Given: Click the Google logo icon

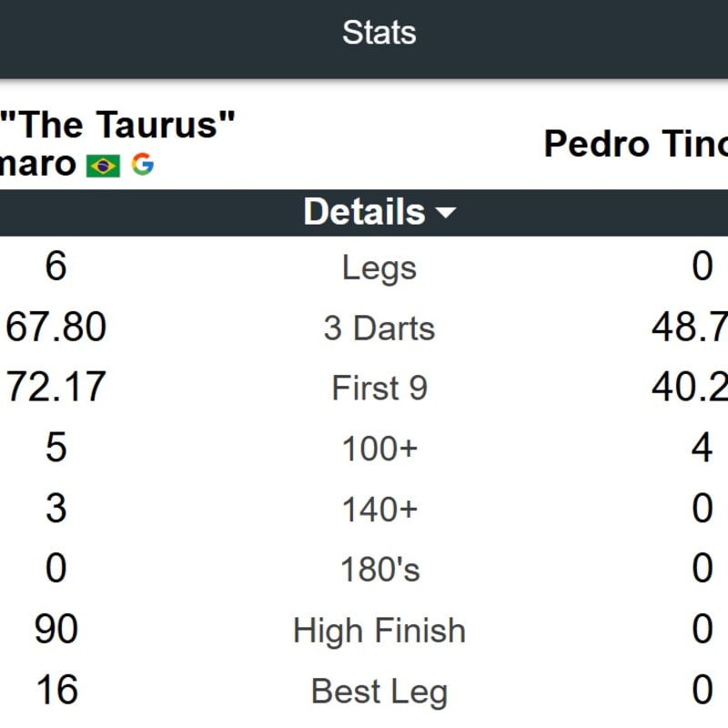Looking at the screenshot, I should pyautogui.click(x=143, y=164).
